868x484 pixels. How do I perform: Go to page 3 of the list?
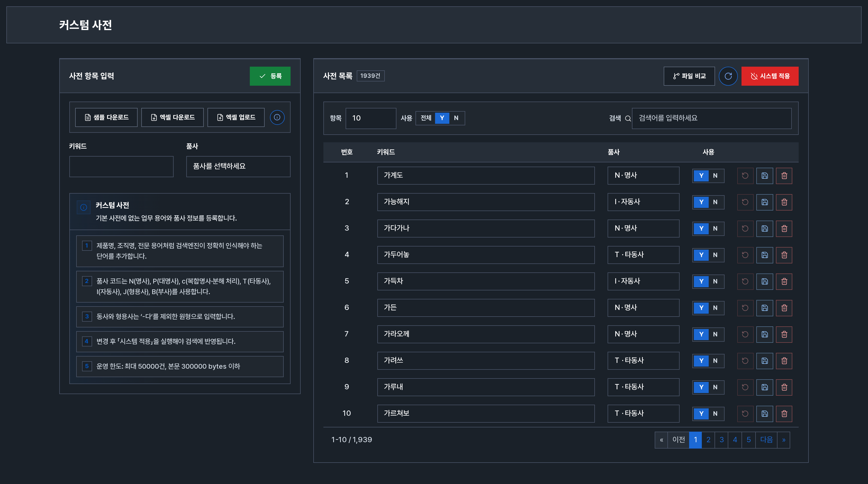point(721,440)
